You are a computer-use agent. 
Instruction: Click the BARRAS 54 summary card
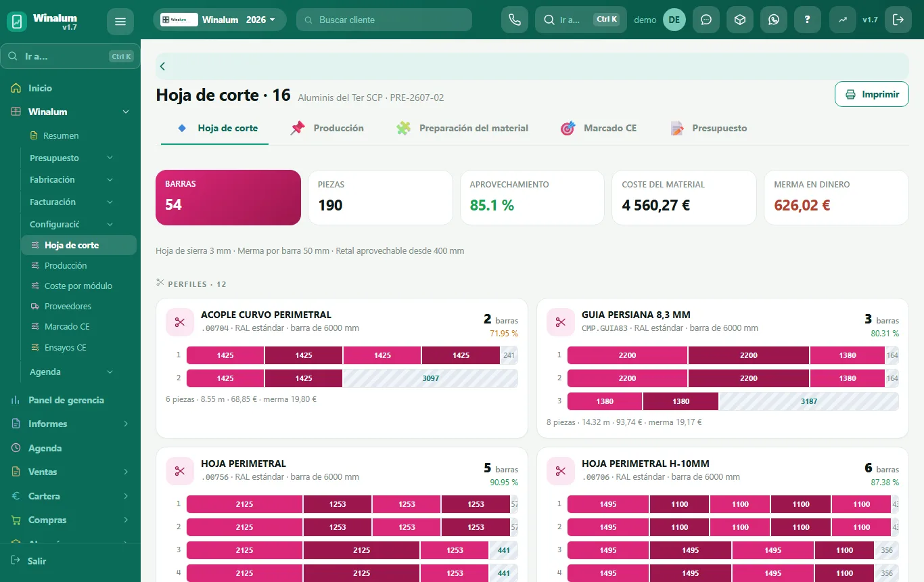click(x=229, y=198)
